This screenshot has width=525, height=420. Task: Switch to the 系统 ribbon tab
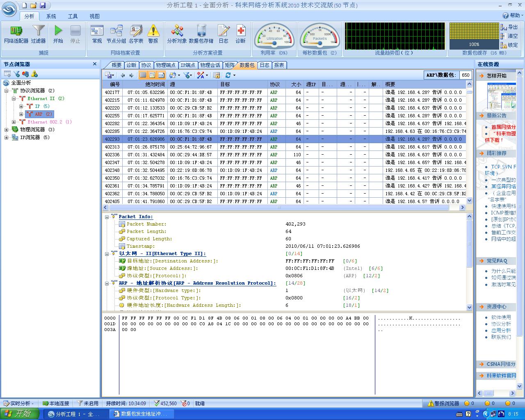51,16
